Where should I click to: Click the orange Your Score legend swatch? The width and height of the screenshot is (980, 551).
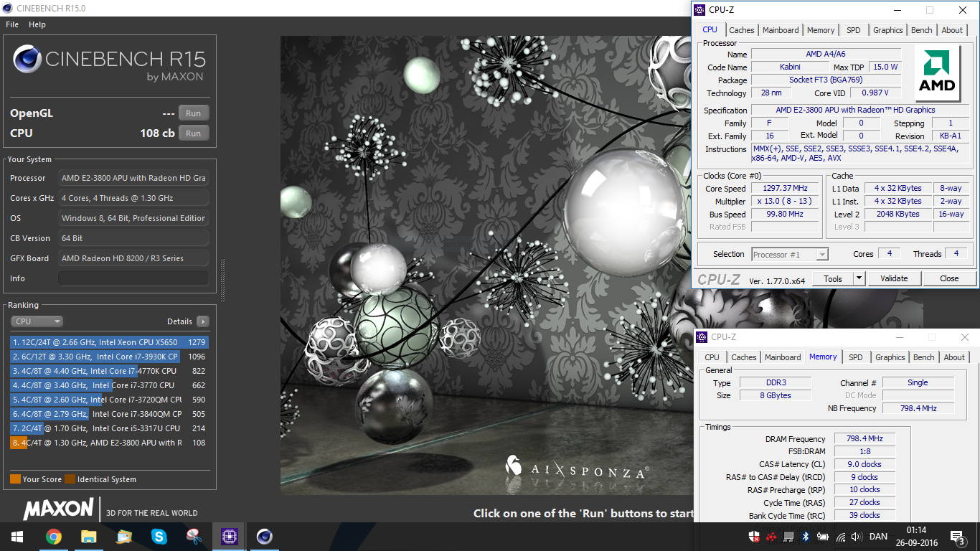tap(15, 479)
